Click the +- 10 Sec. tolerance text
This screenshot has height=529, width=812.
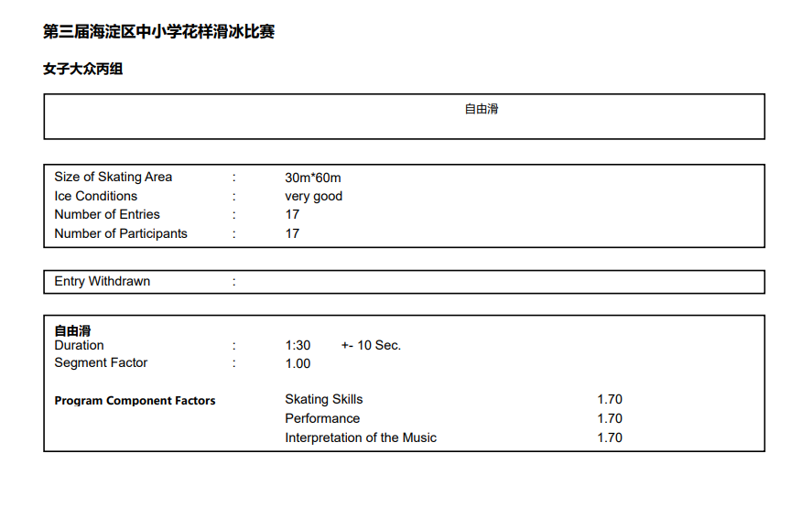(x=371, y=345)
